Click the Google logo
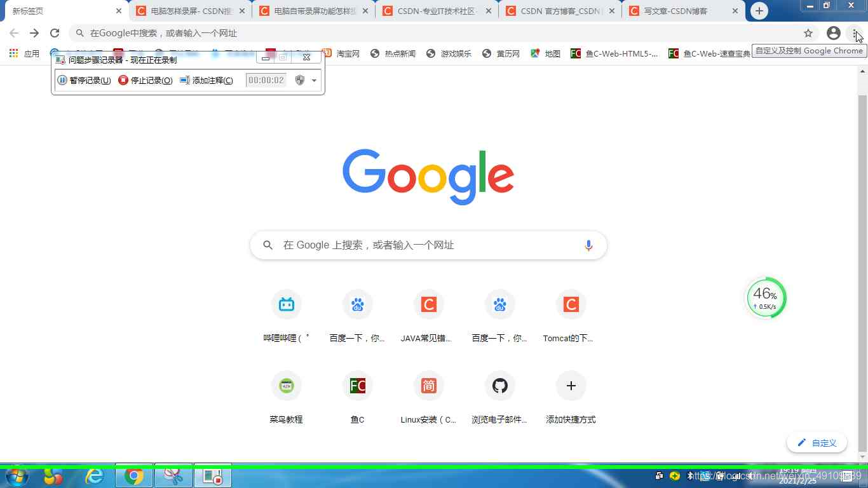The image size is (868, 488). coord(428,177)
